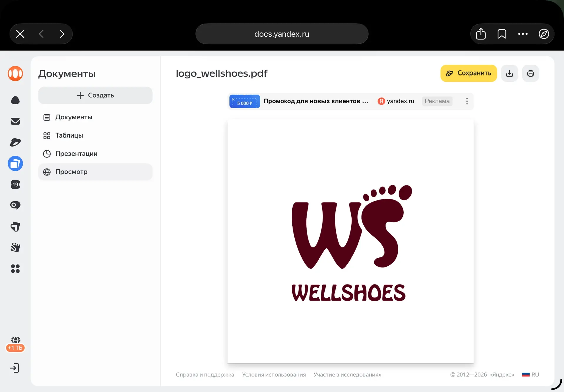Open browser more options ellipsis menu
Image resolution: width=564 pixels, height=392 pixels.
point(523,34)
